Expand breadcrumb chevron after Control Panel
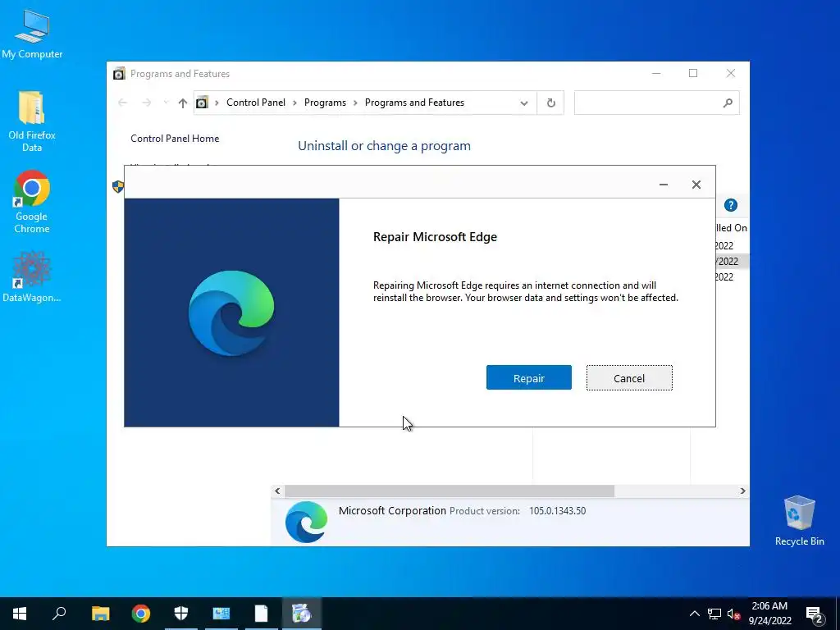Viewport: 840px width, 630px height. point(294,103)
